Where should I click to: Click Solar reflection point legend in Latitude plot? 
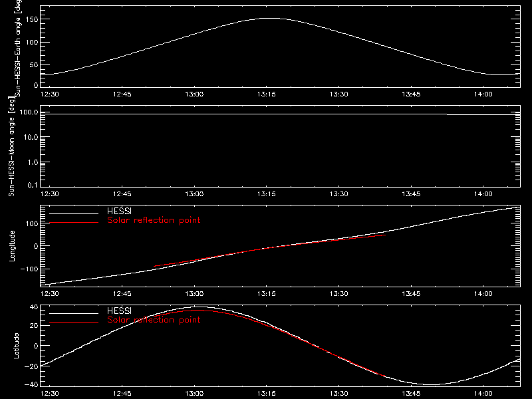(154, 320)
